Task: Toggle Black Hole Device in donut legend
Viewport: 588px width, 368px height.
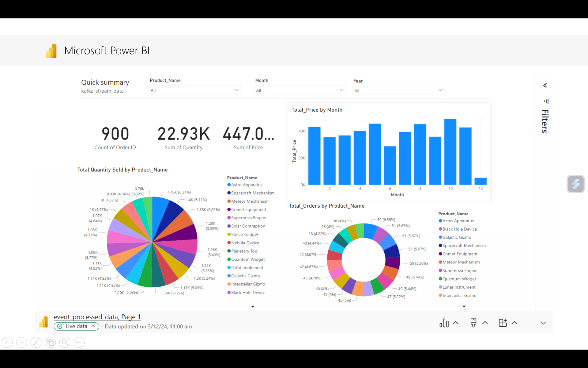Action: tap(459, 229)
